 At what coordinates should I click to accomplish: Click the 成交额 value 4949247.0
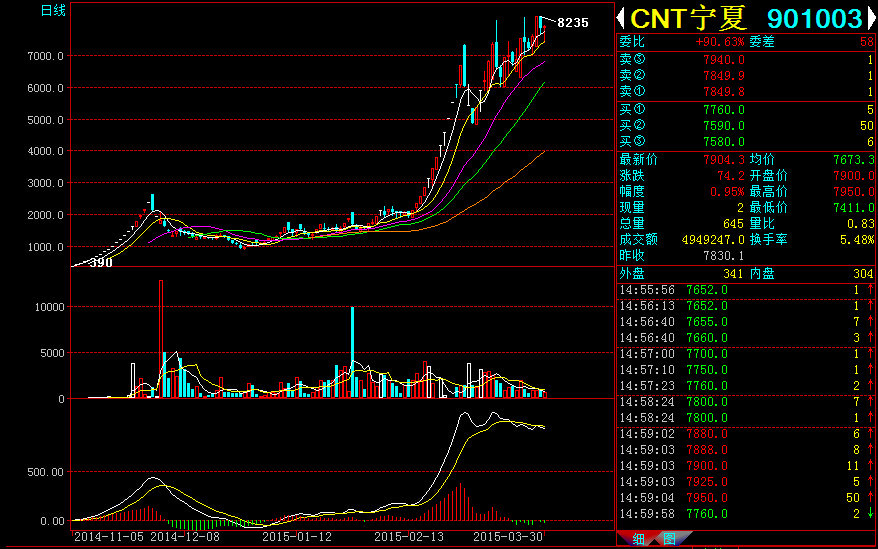point(713,240)
